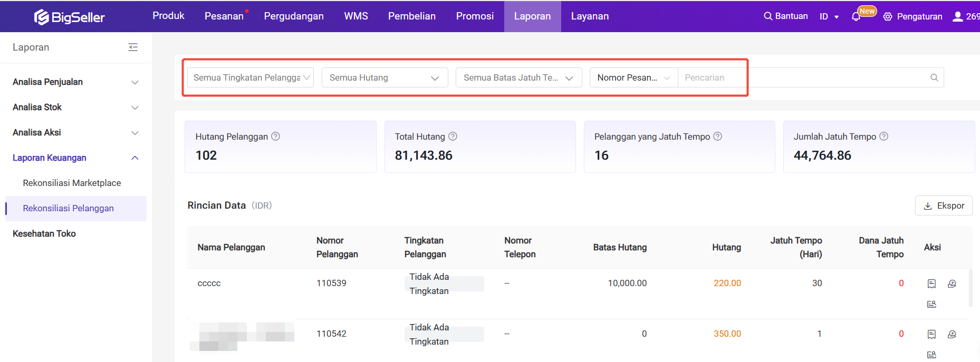Open Semua Batas Jatuh Tempo dropdown
980x362 pixels.
point(518,77)
